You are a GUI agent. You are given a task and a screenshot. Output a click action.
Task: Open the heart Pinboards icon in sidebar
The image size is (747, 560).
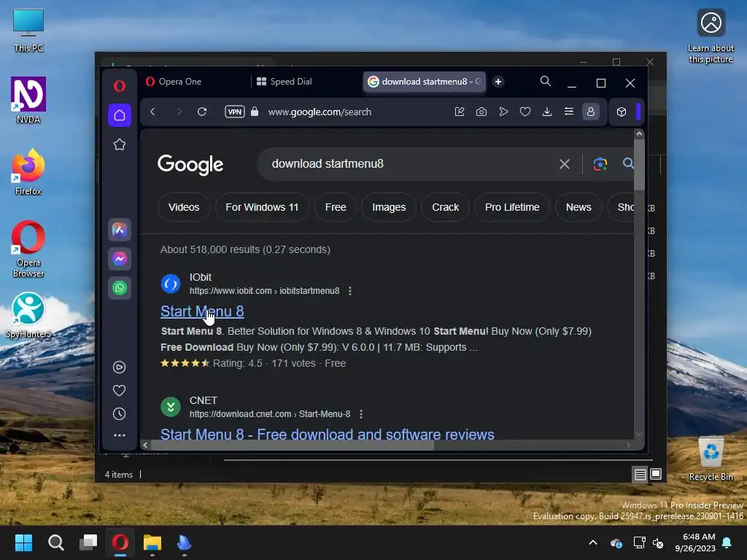tap(119, 391)
